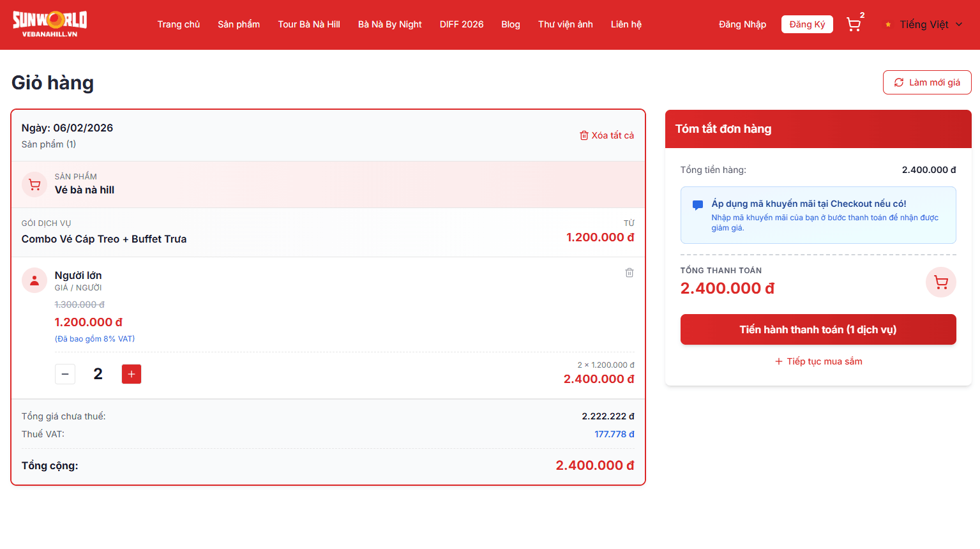Click the round cart icon beside total payment
The width and height of the screenshot is (980, 549).
[940, 282]
